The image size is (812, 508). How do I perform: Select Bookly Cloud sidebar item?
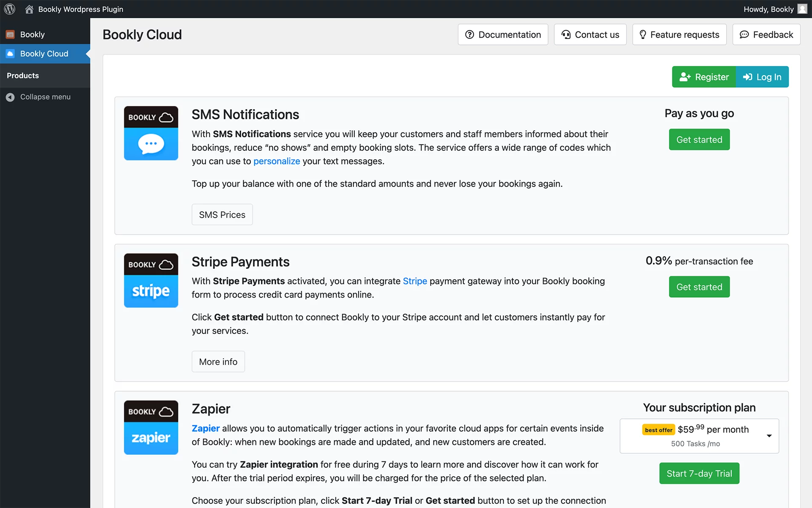(x=45, y=54)
